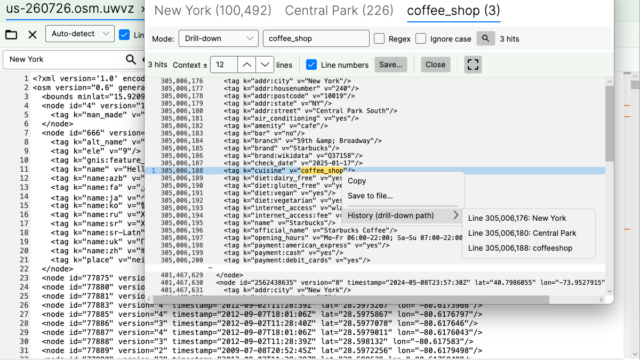
Task: Click the main editor vertical scrollbar thumb
Action: coord(635,84)
